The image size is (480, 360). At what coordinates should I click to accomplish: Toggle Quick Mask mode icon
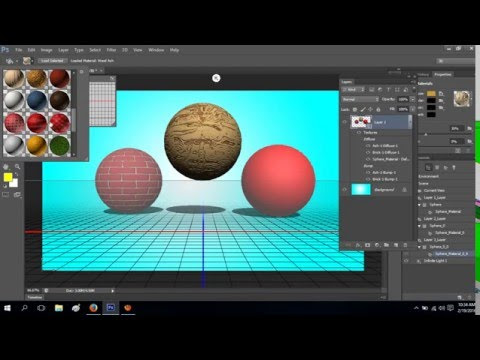coord(6,195)
